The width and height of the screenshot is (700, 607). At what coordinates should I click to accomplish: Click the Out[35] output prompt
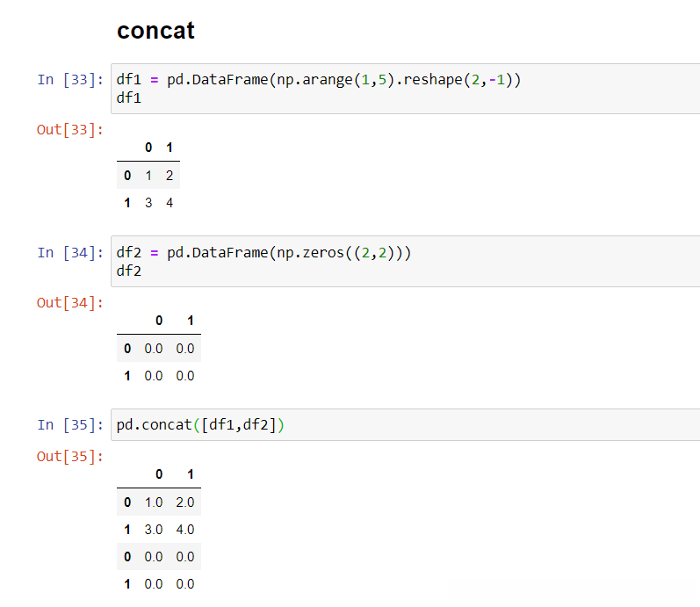[69, 457]
